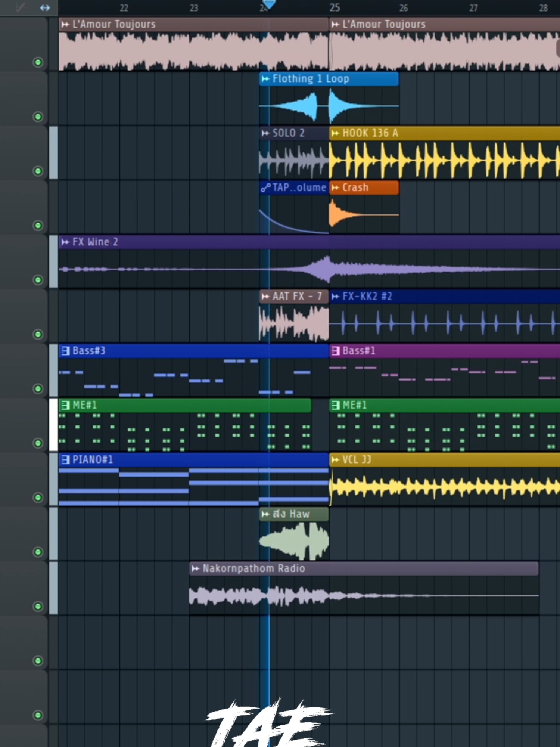Select the white header strip of the ME#1 track
The width and height of the screenshot is (560, 747).
pos(53,425)
